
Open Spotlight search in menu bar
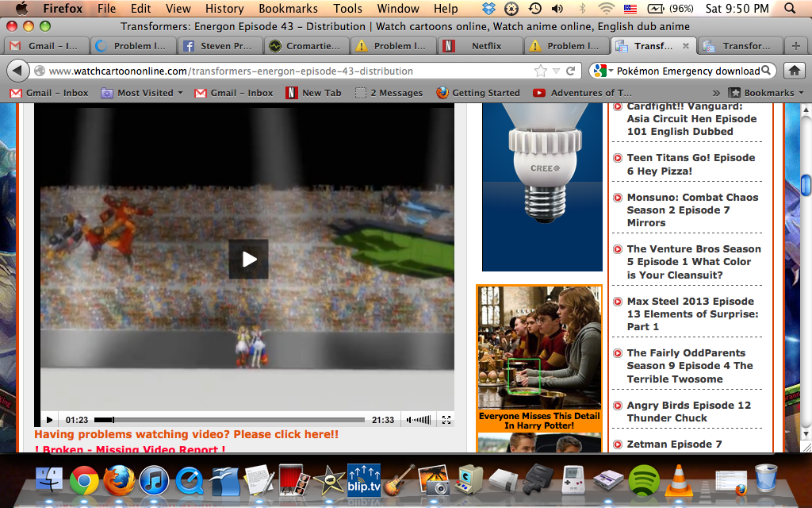791,8
